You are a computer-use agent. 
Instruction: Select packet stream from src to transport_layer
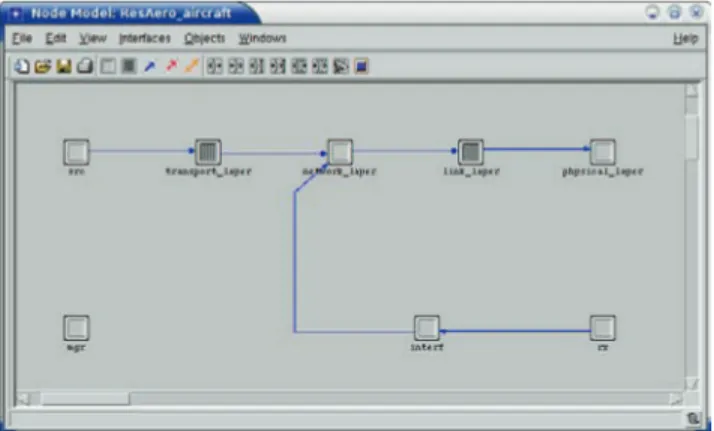tap(142, 151)
